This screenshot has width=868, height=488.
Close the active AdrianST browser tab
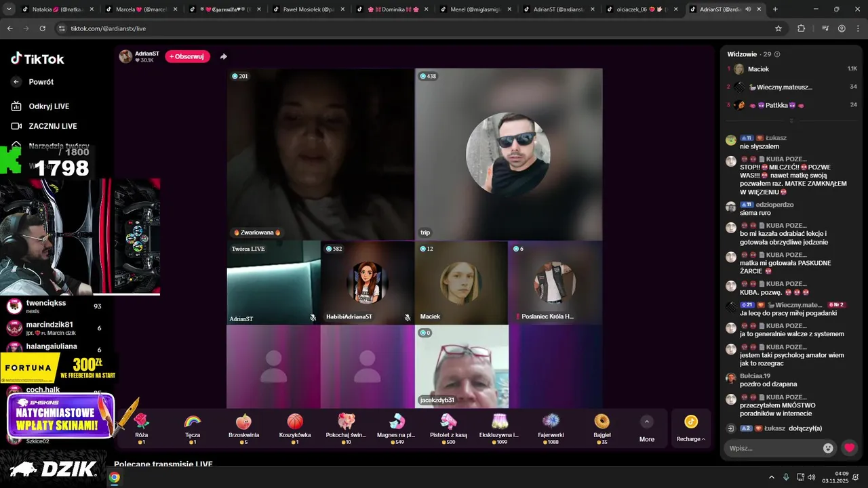(x=759, y=9)
